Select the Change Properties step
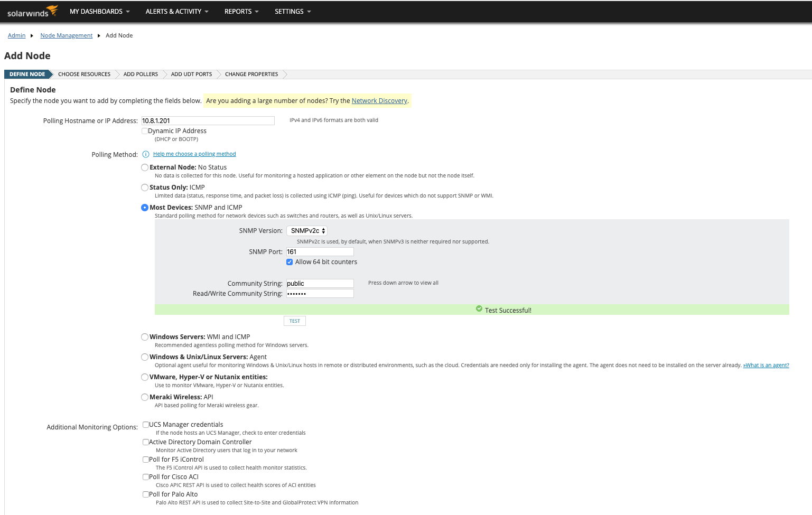 pos(251,74)
